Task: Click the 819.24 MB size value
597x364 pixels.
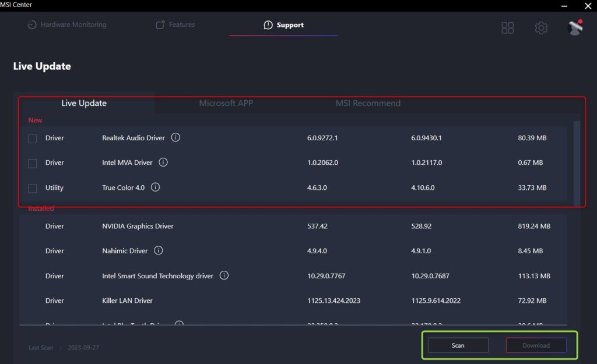Action: click(534, 226)
